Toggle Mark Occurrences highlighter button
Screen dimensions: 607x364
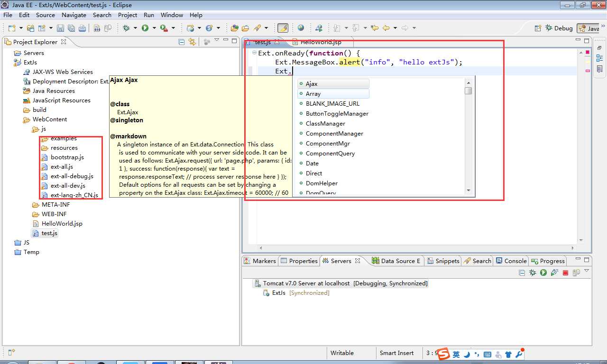point(283,28)
